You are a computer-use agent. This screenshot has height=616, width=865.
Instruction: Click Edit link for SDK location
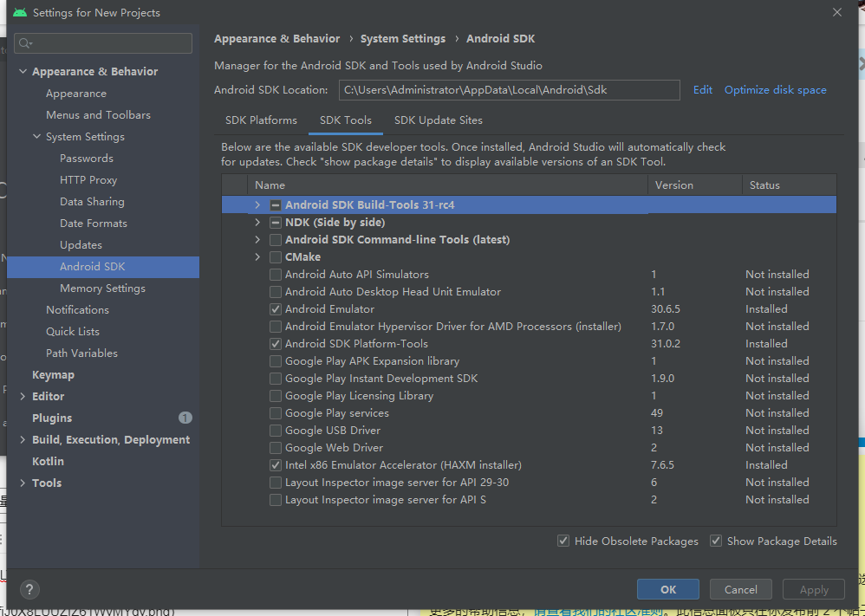coord(703,90)
